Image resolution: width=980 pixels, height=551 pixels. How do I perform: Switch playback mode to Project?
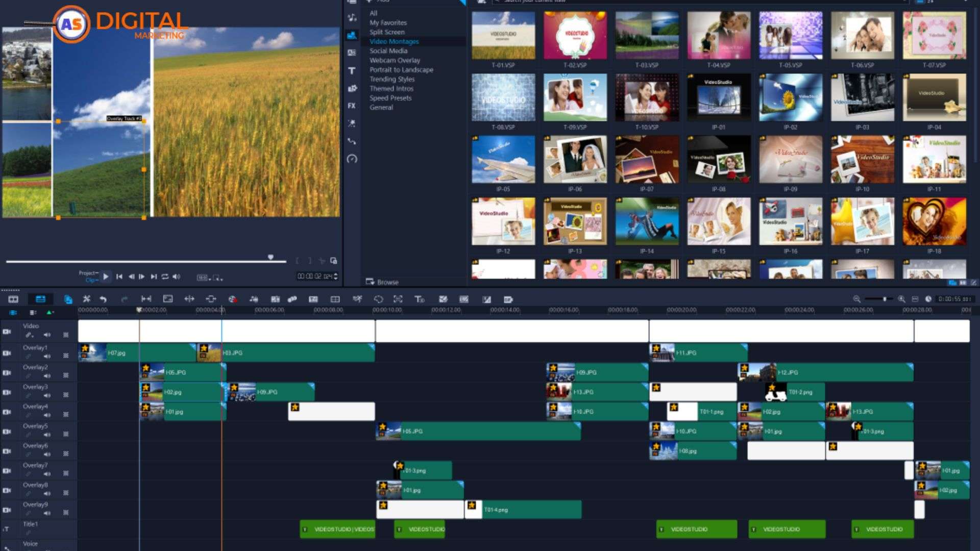(88, 273)
